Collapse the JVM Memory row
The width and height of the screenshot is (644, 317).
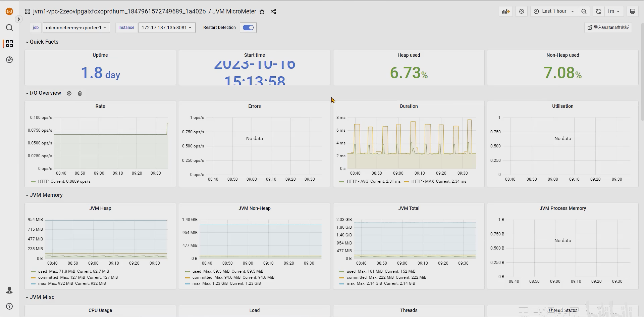coord(44,195)
